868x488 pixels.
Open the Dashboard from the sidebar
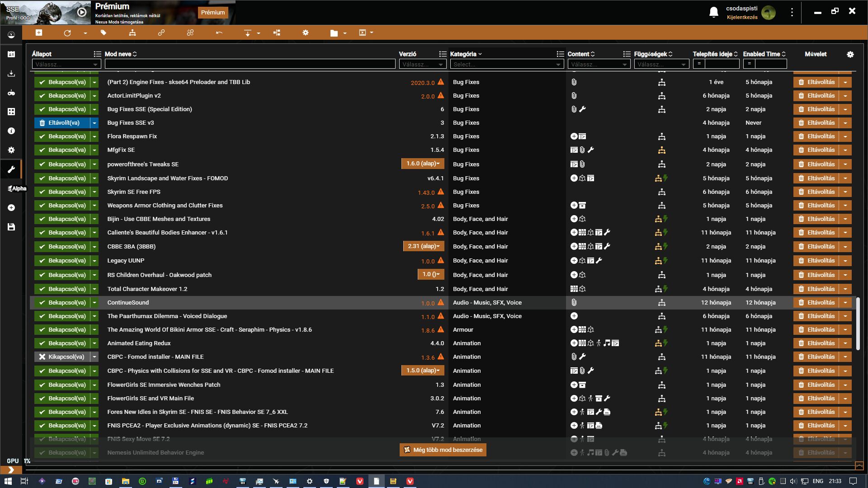11,35
